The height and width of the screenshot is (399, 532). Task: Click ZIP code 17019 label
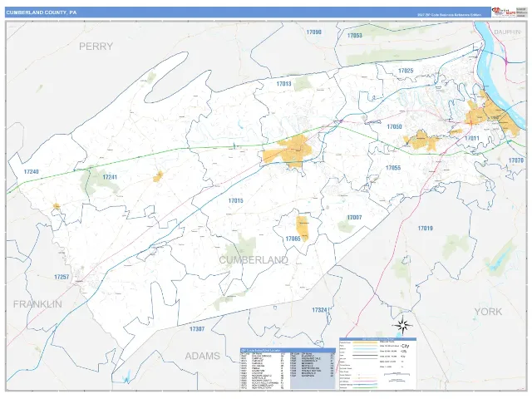pyautogui.click(x=425, y=229)
